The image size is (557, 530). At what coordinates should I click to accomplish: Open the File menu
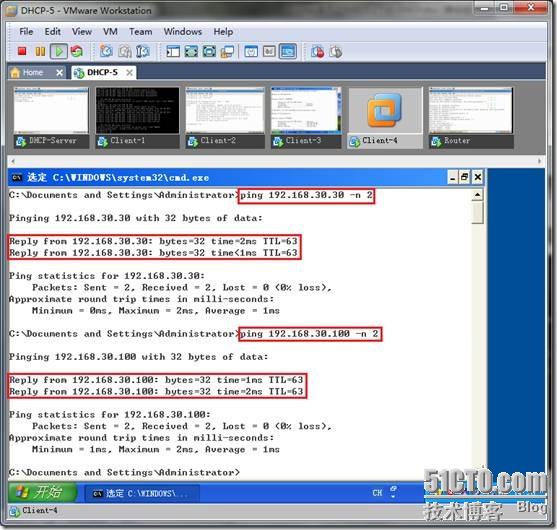(x=26, y=32)
